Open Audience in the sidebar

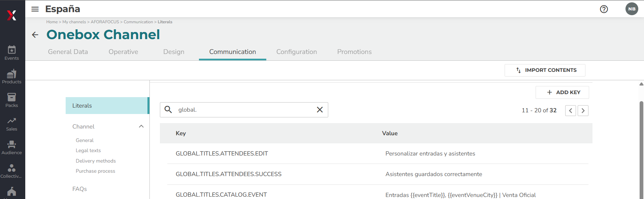coord(12,147)
